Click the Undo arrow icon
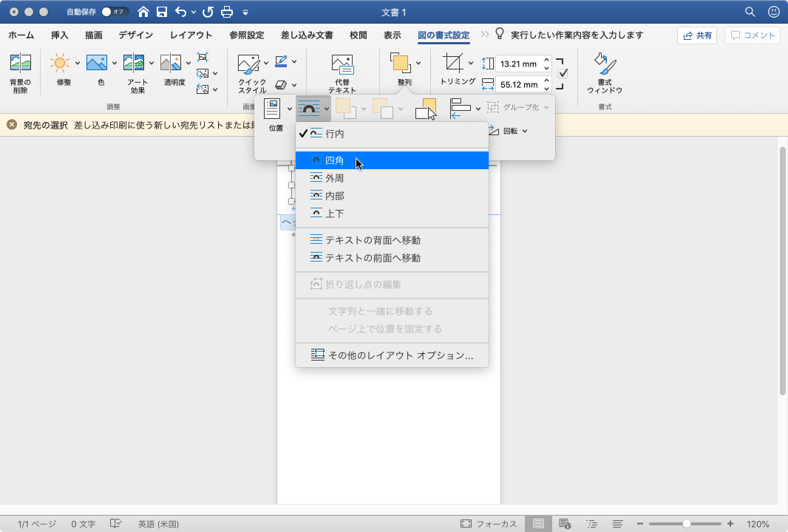The image size is (788, 532). [180, 12]
